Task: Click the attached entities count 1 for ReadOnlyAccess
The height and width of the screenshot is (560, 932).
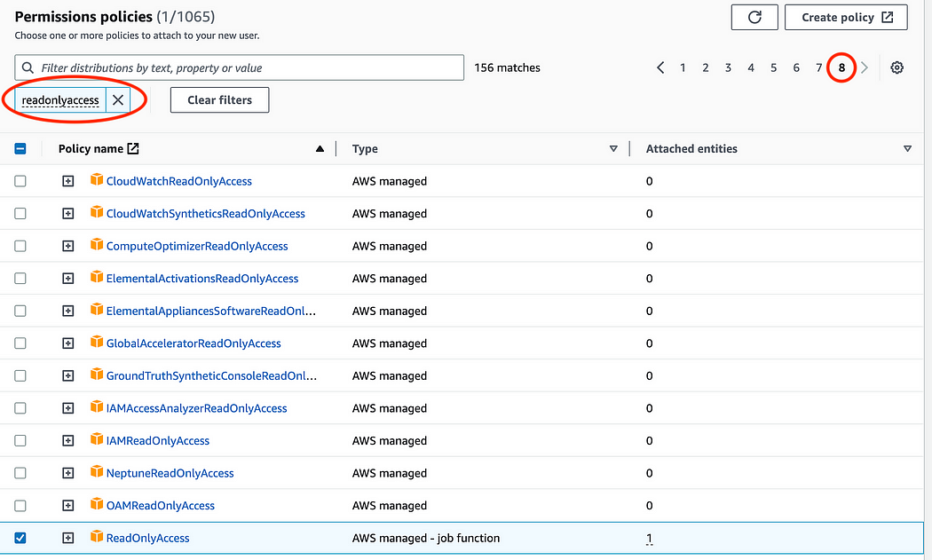Action: (x=649, y=539)
